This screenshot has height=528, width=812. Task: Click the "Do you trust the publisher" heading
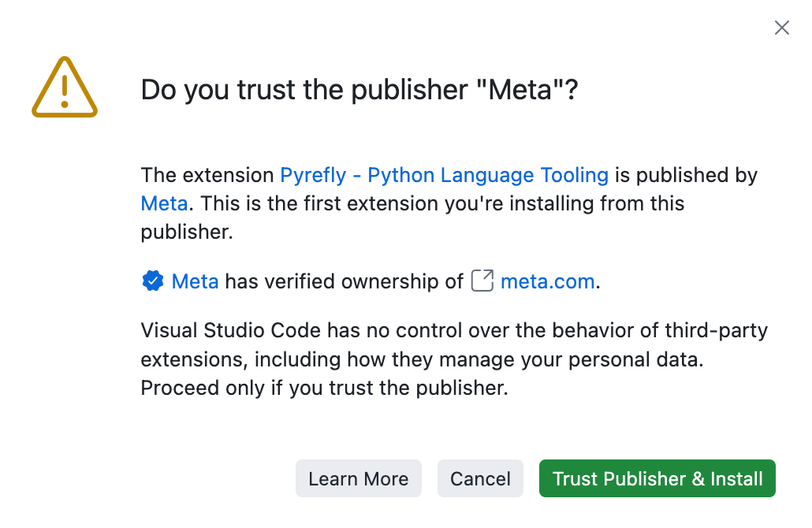359,90
